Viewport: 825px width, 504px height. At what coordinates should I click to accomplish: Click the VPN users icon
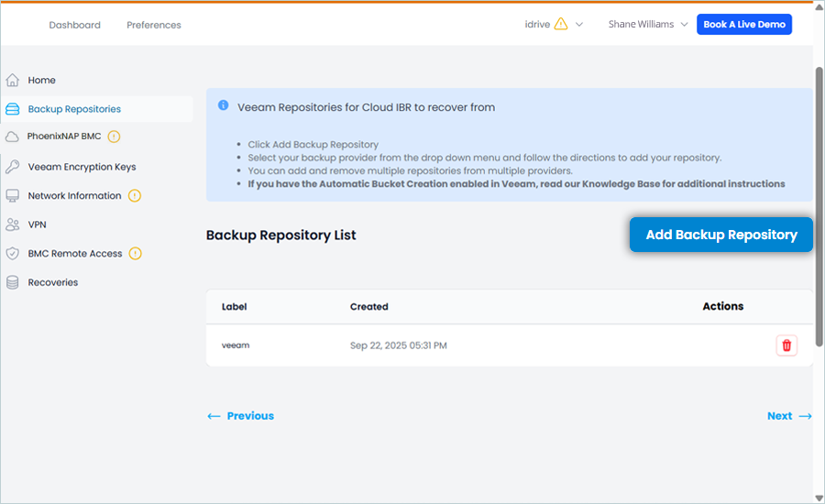13,225
